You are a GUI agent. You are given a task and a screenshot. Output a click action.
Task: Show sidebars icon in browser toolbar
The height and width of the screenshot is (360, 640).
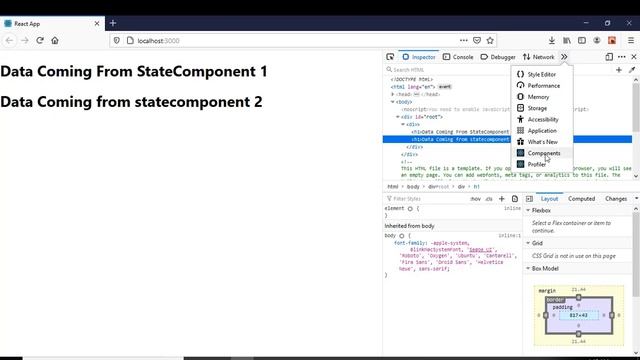coord(582,40)
